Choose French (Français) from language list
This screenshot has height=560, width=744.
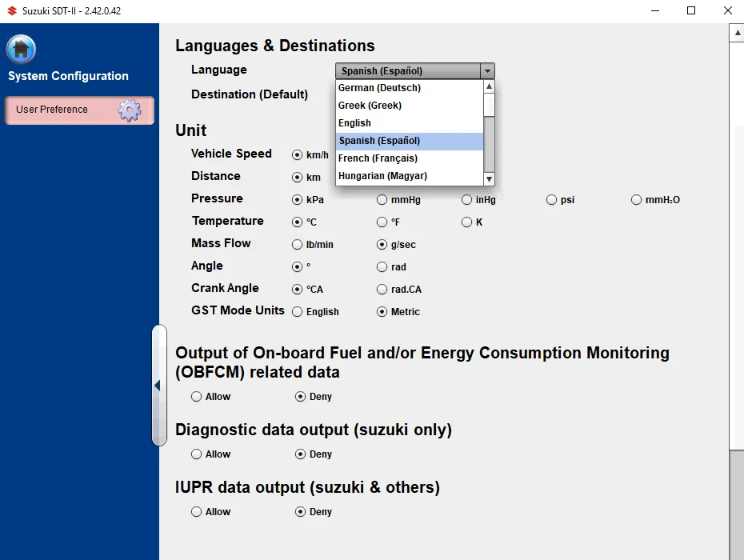coord(378,158)
